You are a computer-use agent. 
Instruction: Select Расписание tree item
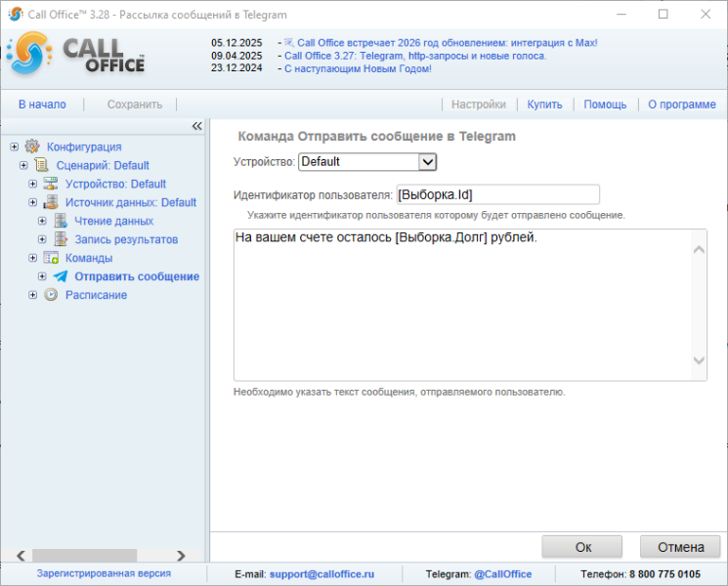click(x=96, y=295)
